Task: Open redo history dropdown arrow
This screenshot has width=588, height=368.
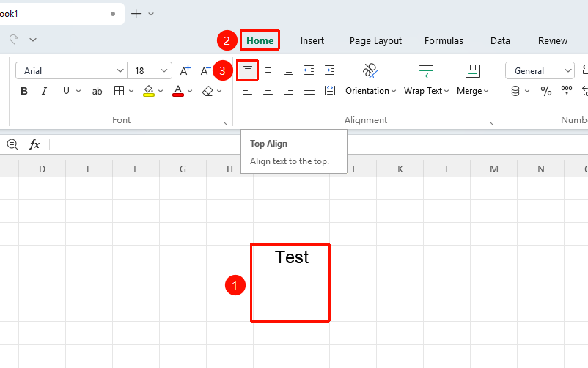Action: pyautogui.click(x=33, y=40)
